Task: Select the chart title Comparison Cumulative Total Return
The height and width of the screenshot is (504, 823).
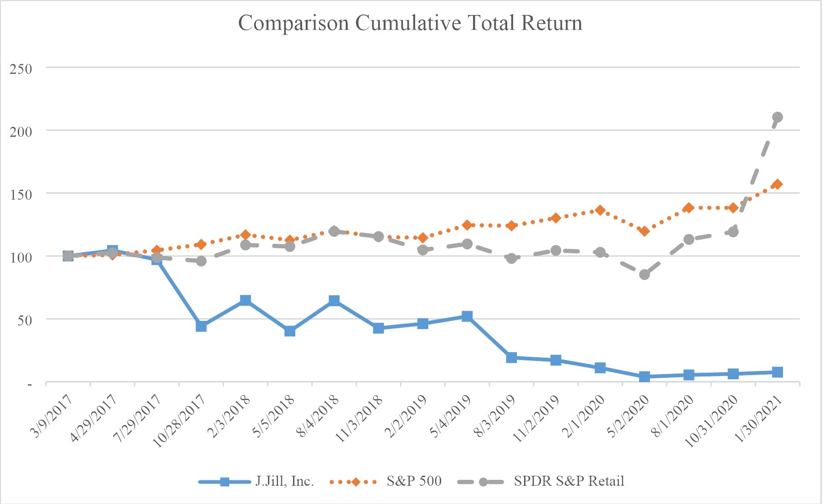Action: [410, 23]
